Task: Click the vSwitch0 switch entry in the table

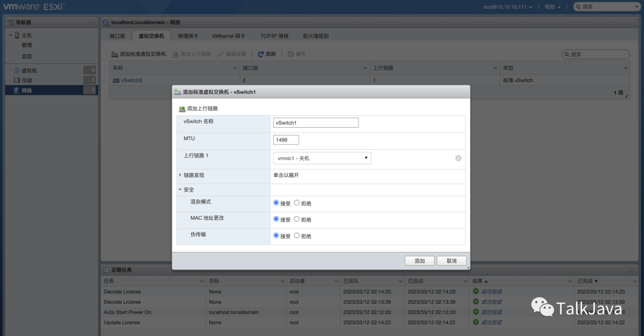Action: click(131, 80)
